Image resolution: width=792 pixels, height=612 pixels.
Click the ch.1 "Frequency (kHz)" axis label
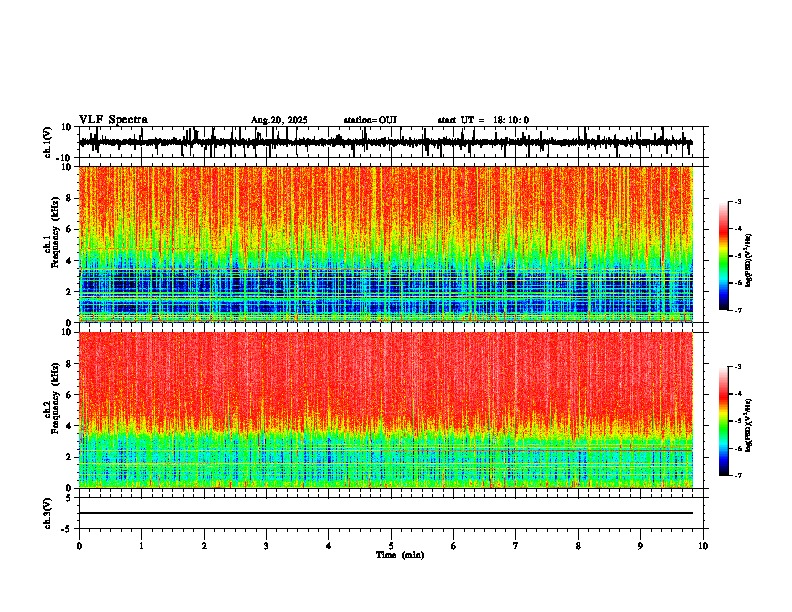55,232
